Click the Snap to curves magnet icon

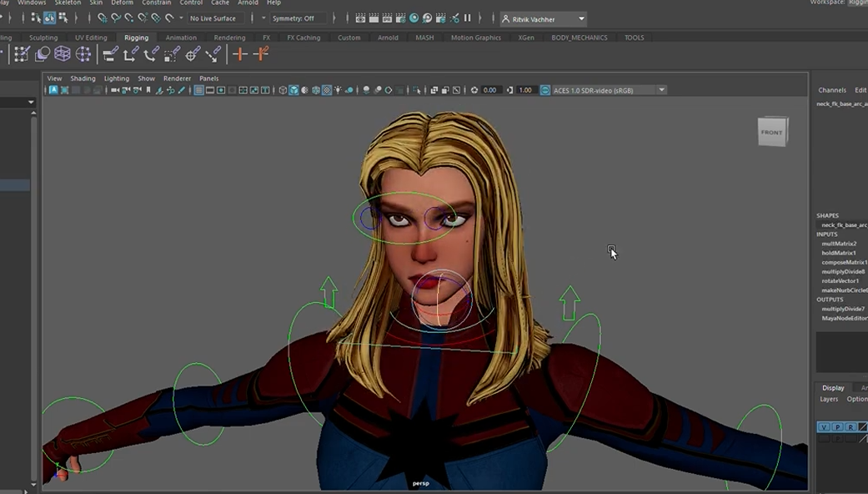[115, 18]
